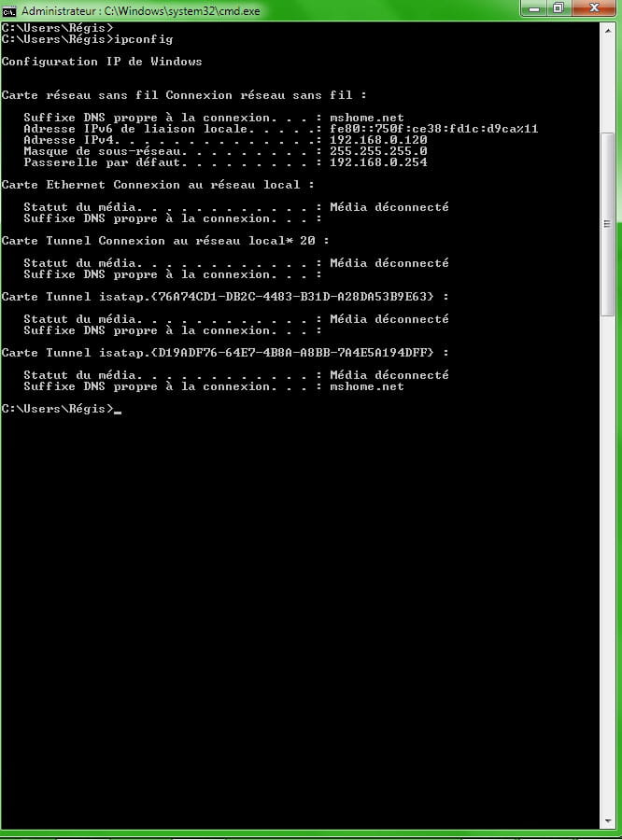The image size is (622, 840).
Task: Click the IPv4 address 192.168.0.120
Action: [x=378, y=140]
